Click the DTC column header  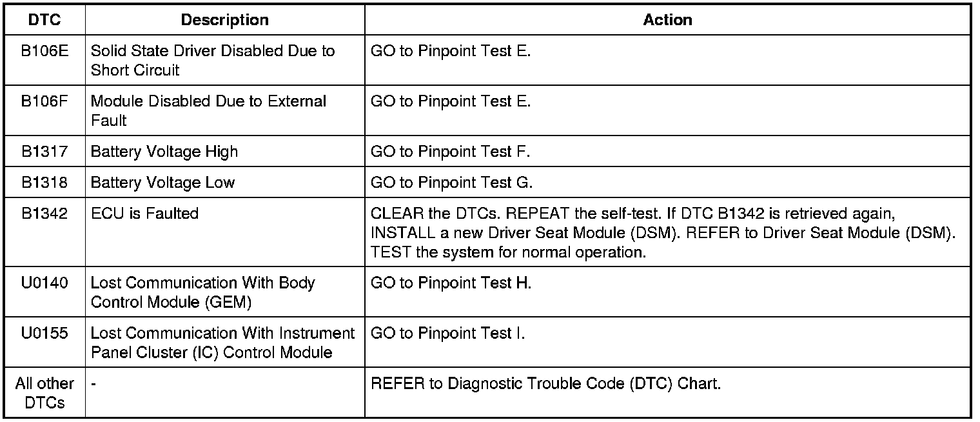pyautogui.click(x=44, y=20)
